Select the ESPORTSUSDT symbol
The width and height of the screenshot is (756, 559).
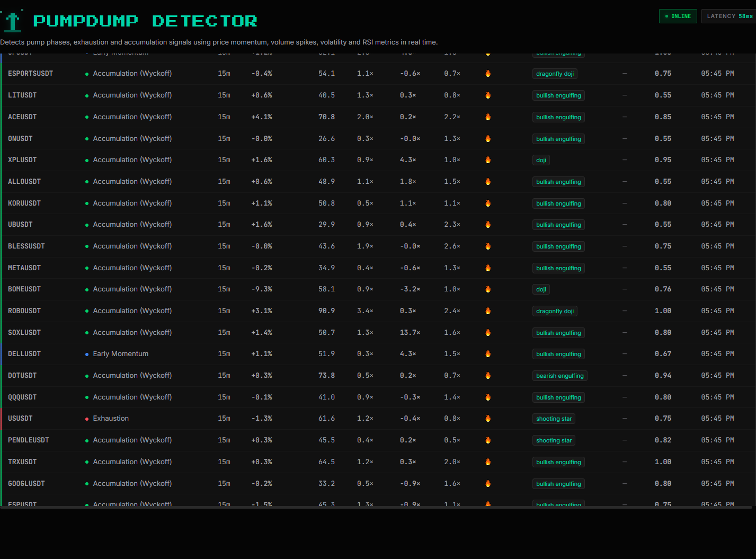point(31,74)
